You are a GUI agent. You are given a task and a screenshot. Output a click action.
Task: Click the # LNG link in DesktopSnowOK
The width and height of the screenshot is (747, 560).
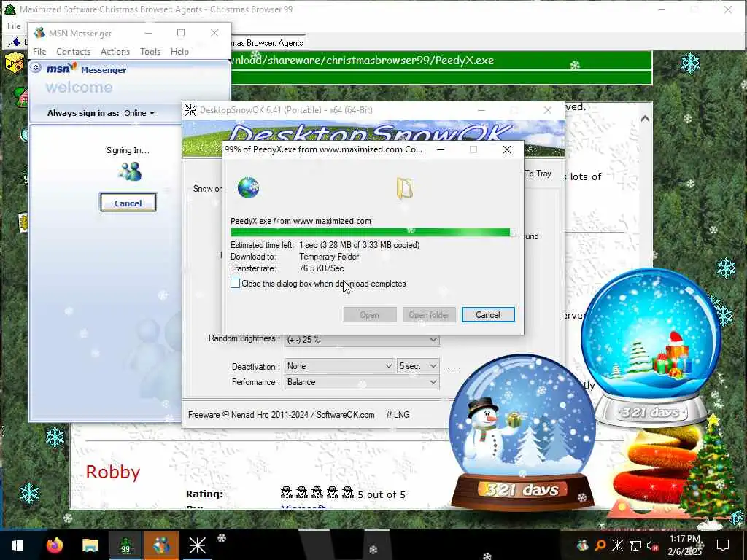(x=398, y=415)
